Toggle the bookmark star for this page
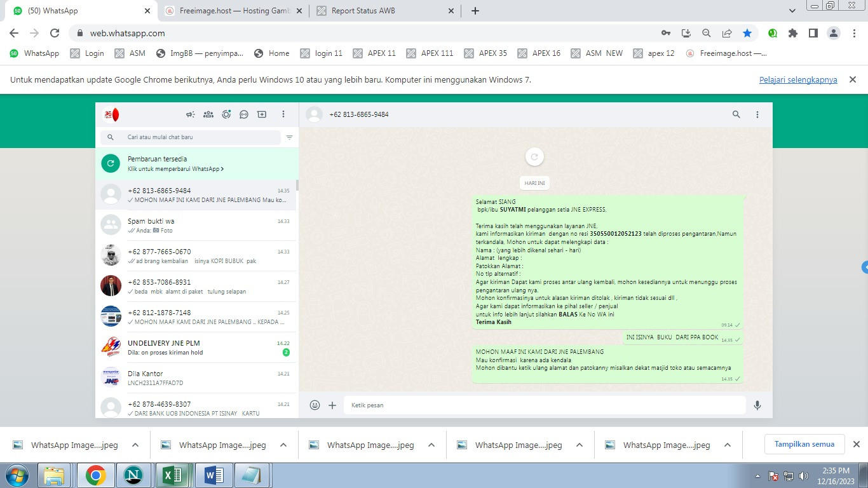 747,33
